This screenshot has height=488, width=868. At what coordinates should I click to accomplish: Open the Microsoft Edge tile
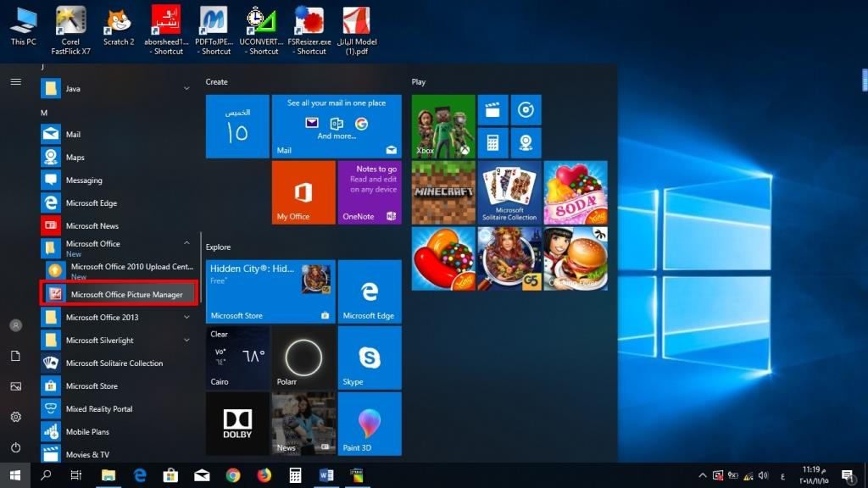pos(370,291)
